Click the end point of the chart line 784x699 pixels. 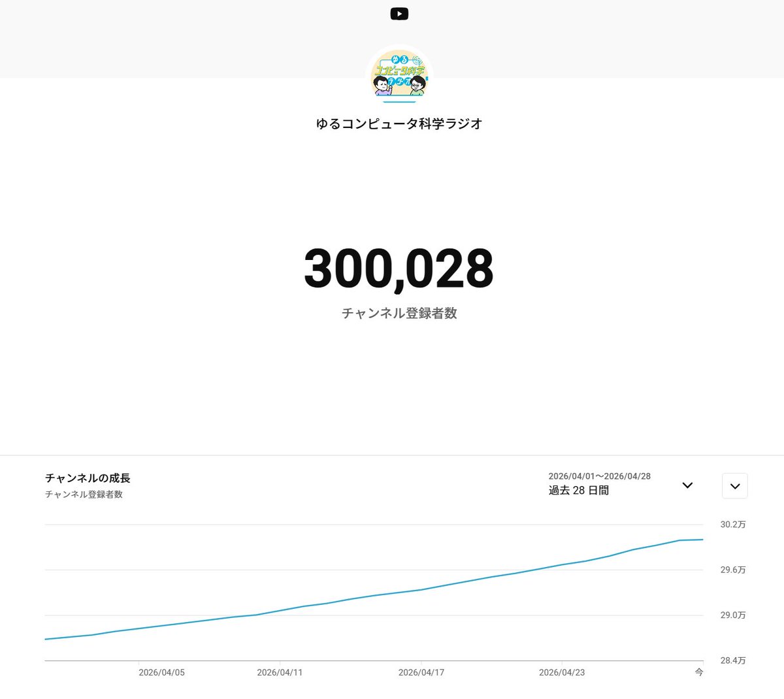click(702, 539)
